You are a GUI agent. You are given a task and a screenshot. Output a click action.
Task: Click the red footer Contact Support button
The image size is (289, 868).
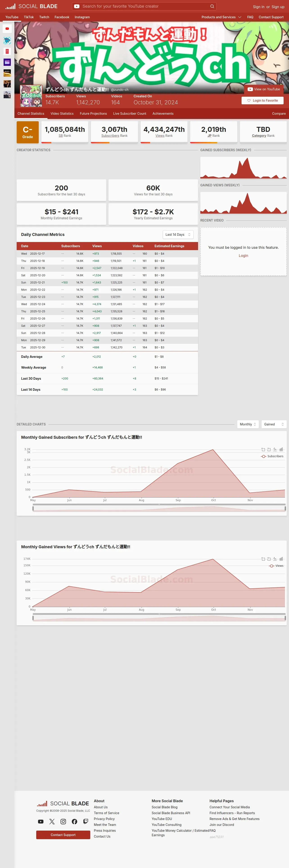63,835
